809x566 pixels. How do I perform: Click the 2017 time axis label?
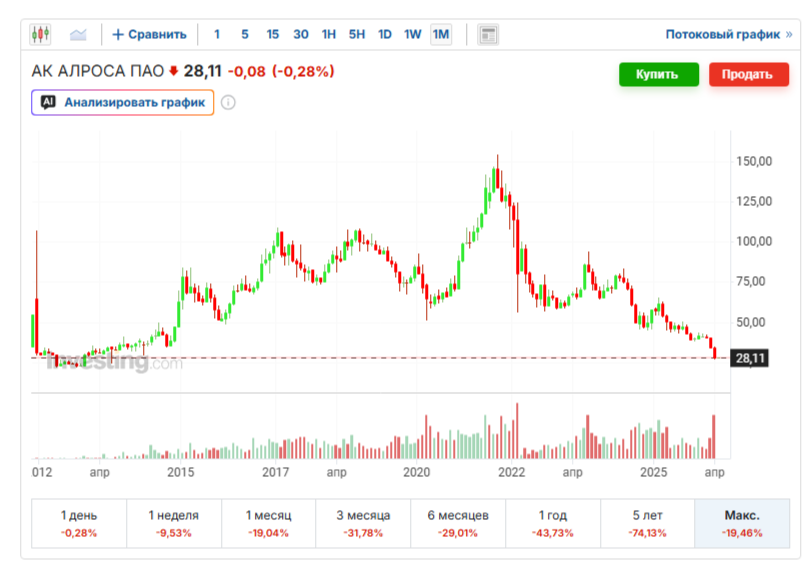pos(276,472)
